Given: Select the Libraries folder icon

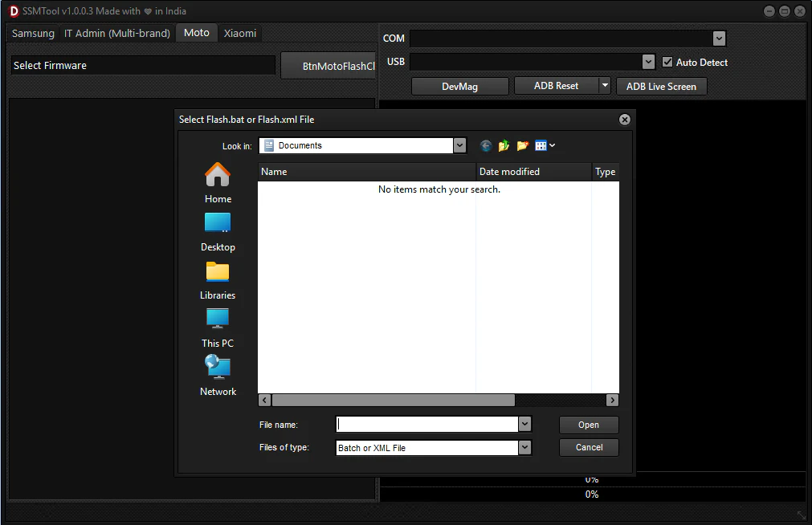Looking at the screenshot, I should pyautogui.click(x=218, y=271).
